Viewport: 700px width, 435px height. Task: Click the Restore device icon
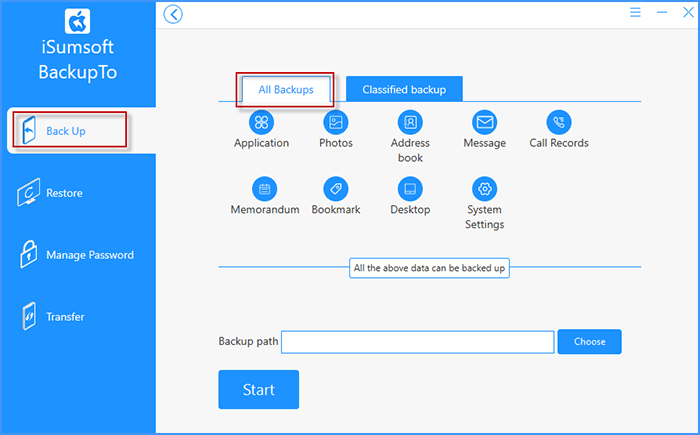[x=29, y=192]
